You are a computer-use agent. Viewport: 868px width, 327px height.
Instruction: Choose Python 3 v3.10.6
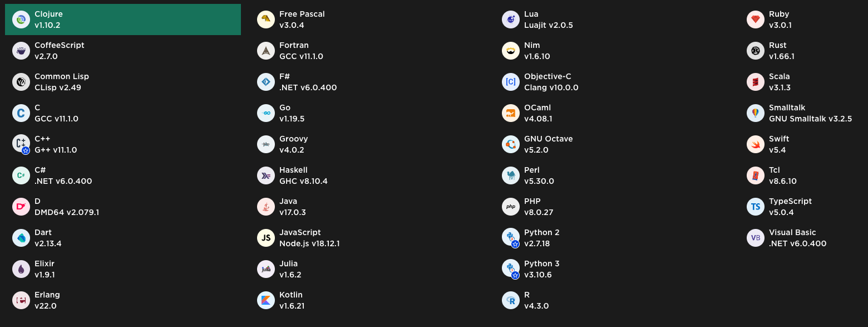pyautogui.click(x=617, y=269)
